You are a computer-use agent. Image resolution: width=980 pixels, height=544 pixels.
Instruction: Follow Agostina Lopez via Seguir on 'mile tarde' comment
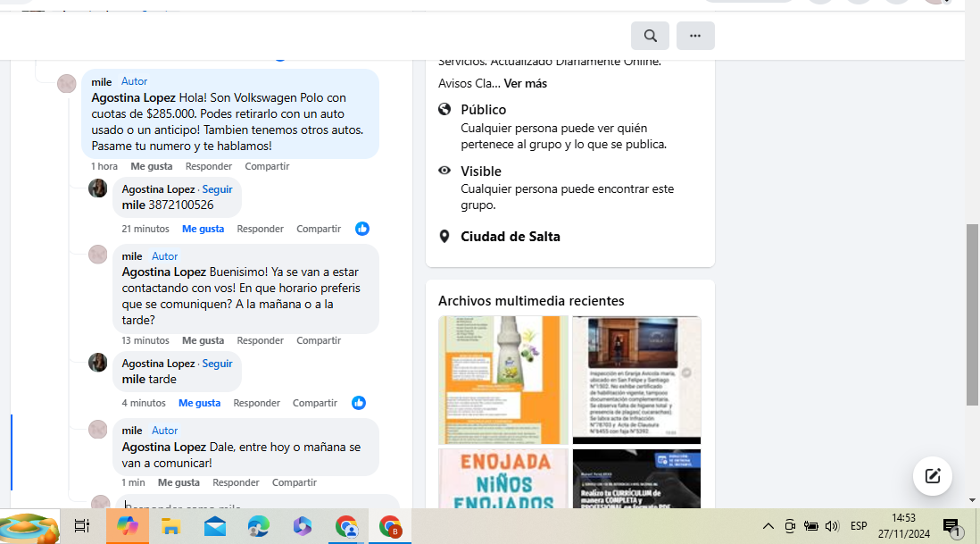pos(217,364)
